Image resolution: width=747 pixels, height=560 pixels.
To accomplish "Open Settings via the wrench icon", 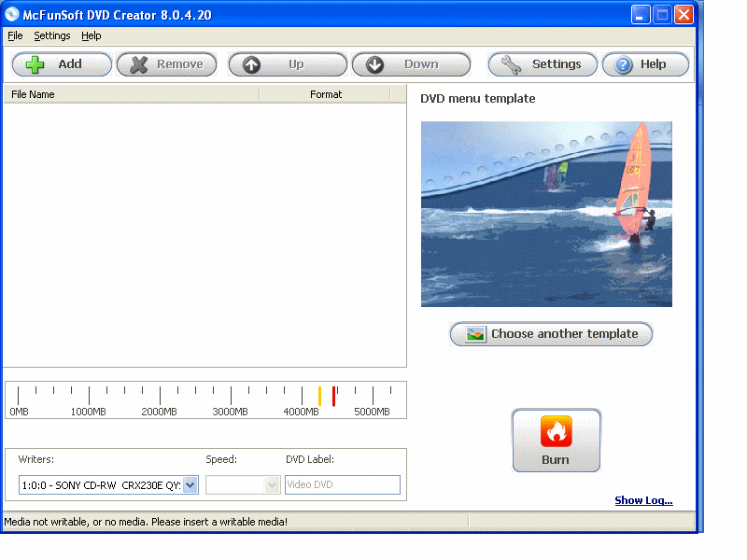I will (511, 64).
